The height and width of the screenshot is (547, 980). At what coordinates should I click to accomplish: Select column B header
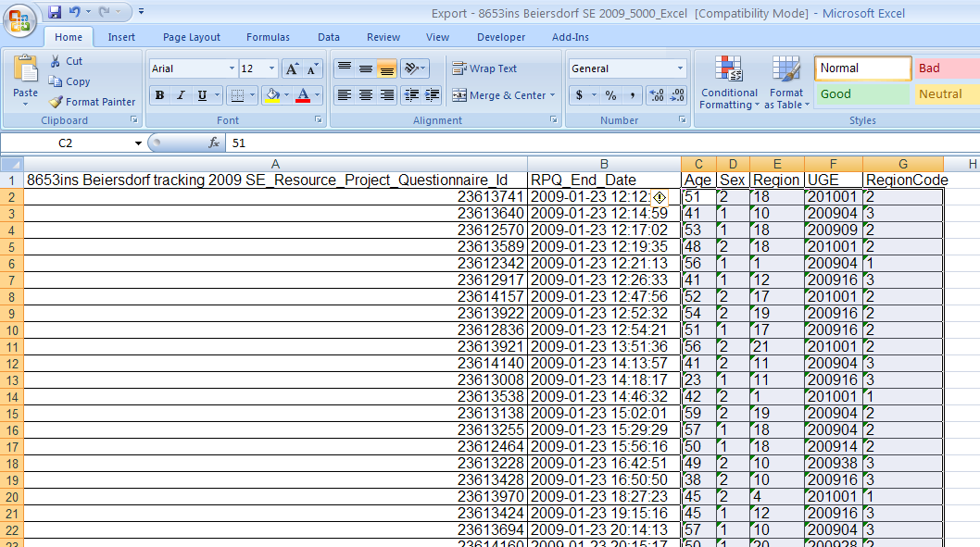603,164
